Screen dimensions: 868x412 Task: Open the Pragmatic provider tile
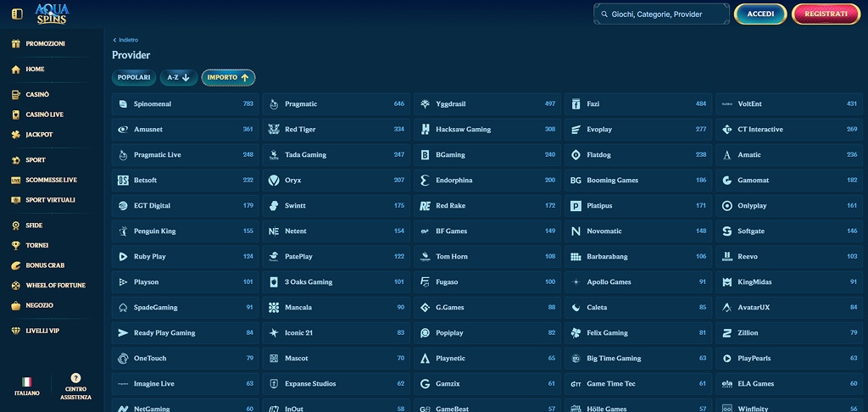[336, 104]
